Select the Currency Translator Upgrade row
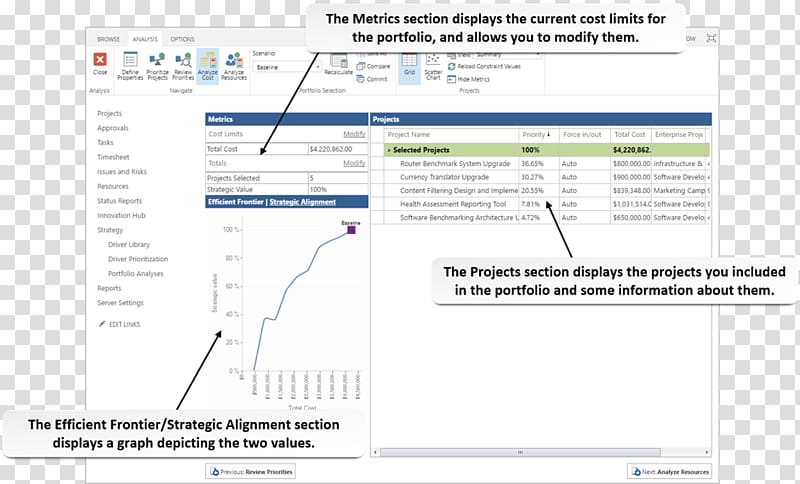The width and height of the screenshot is (800, 484). pos(541,177)
